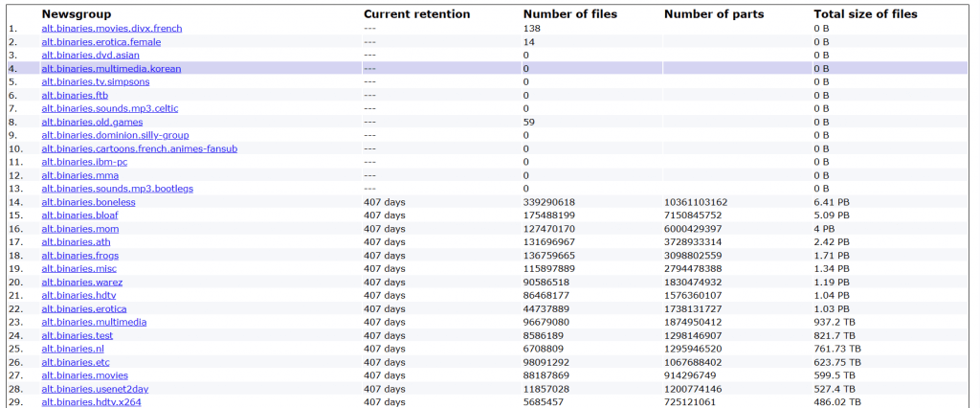Screen dimensions: 980x408
Task: Open alt.binaries.ftb newsgroup link
Action: (75, 95)
